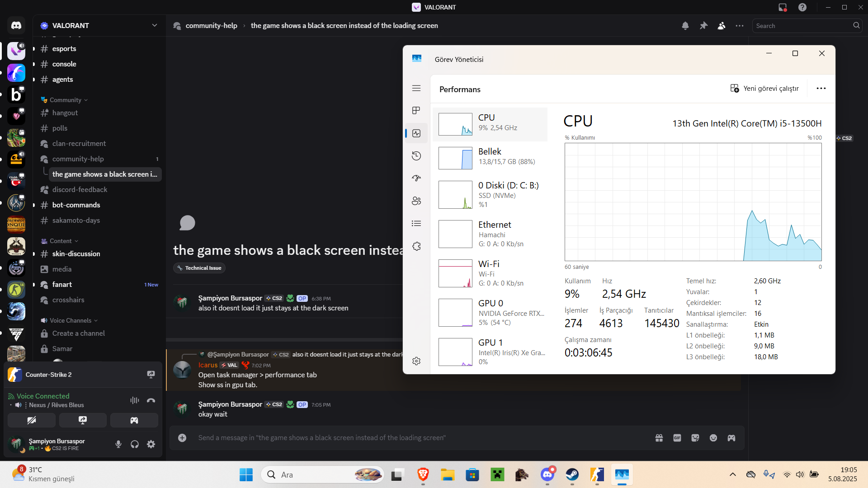This screenshot has width=868, height=488.
Task: Collapse the Voice Channels category
Action: [x=70, y=320]
